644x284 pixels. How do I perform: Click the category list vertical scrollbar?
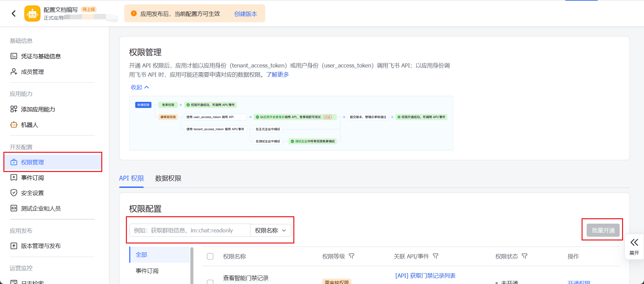192,265
